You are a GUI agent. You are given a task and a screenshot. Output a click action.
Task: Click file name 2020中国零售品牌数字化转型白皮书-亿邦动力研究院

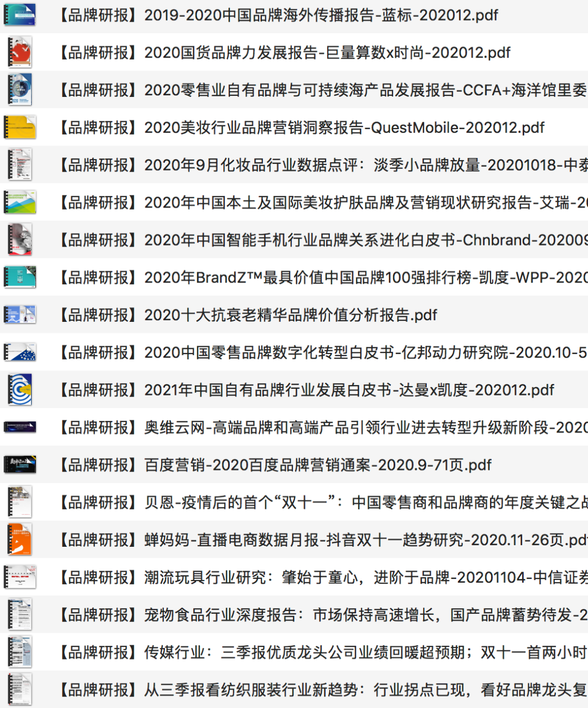pyautogui.click(x=322, y=352)
